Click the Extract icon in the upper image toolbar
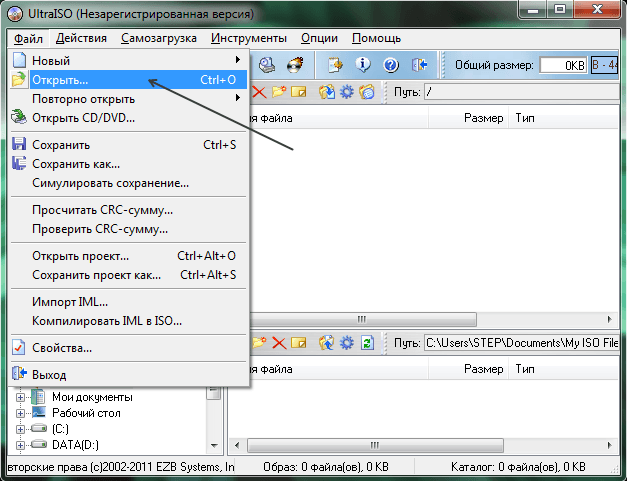This screenshot has height=481, width=627. [327, 92]
